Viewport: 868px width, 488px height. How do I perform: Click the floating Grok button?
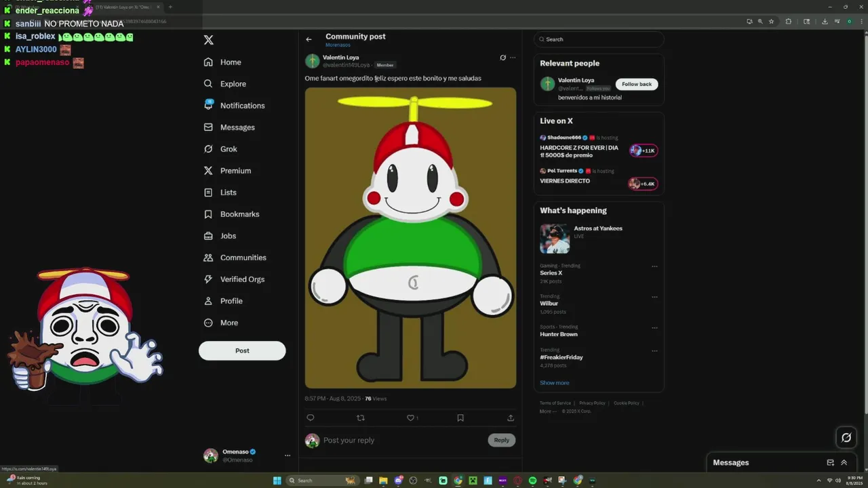pyautogui.click(x=846, y=437)
